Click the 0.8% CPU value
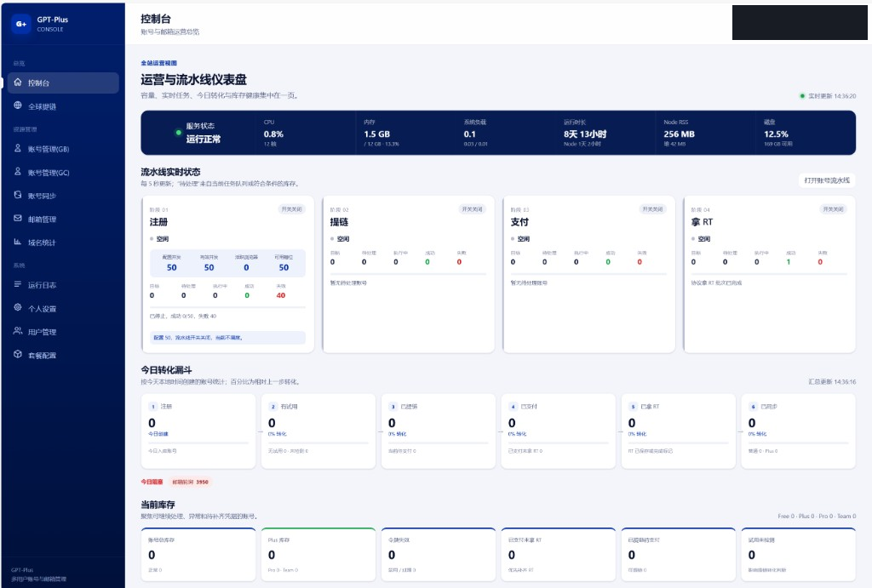872x588 pixels. pyautogui.click(x=273, y=134)
